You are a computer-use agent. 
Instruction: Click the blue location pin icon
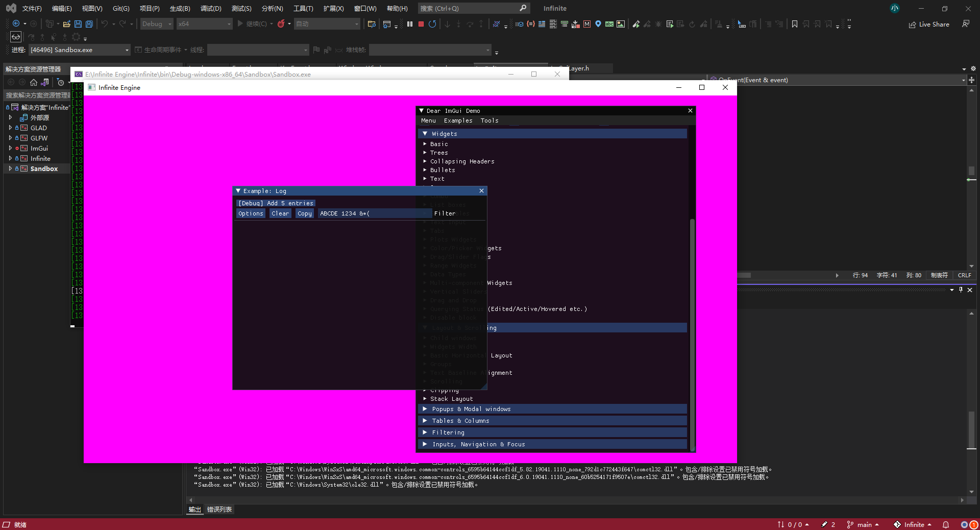pos(598,24)
